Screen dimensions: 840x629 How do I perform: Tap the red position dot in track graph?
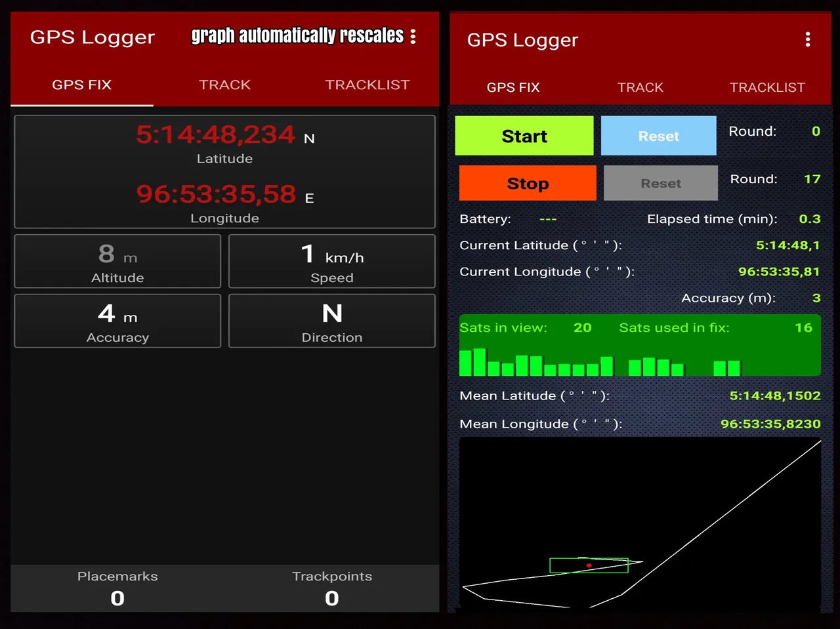589,565
